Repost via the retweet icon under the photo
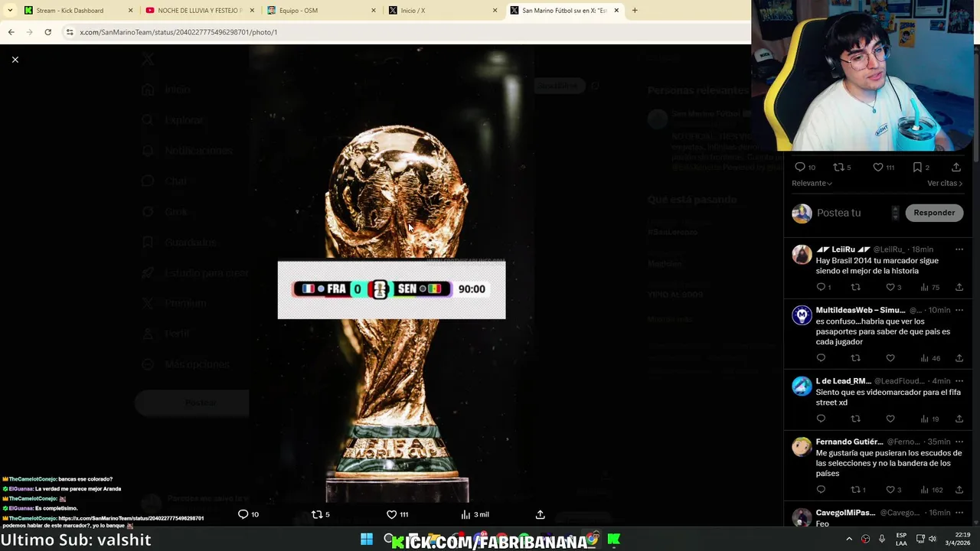 click(316, 514)
